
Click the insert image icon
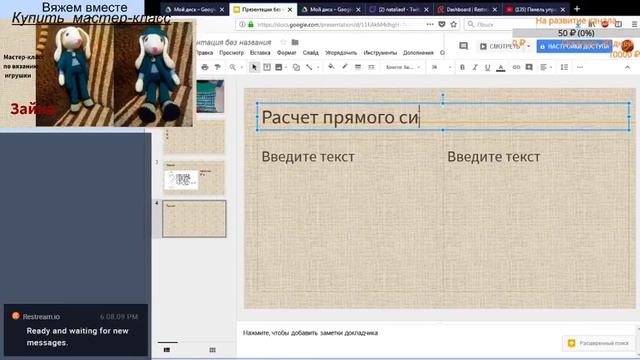click(x=279, y=67)
